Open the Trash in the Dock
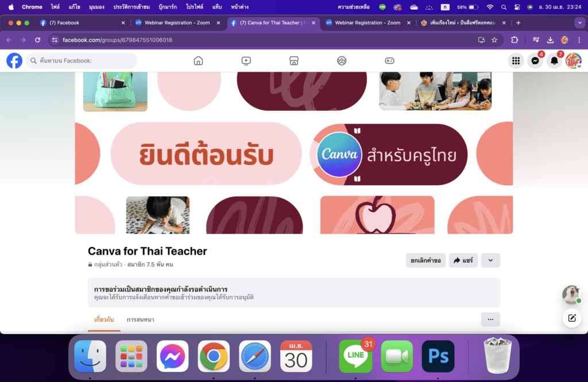Screen dimensions: 588x382 (x=498, y=356)
